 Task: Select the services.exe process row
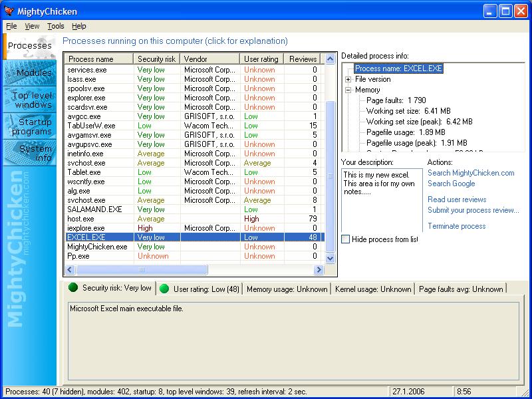point(195,70)
